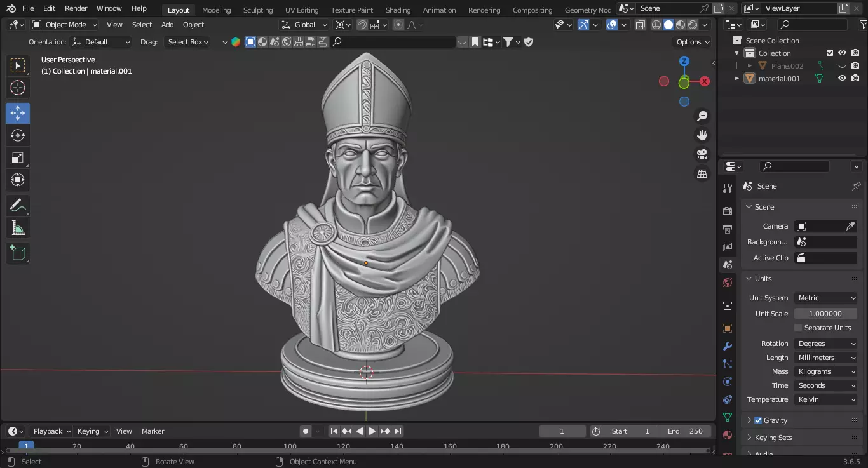868x468 pixels.
Task: Open the Output properties tab
Action: click(728, 229)
